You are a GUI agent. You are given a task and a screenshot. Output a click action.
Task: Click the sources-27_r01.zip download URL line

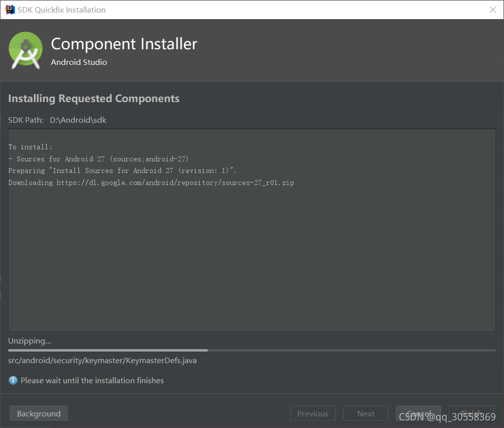click(x=151, y=183)
